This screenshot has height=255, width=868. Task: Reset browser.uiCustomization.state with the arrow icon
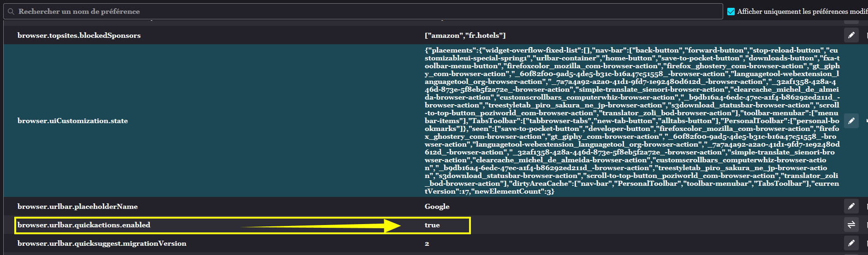point(866,121)
